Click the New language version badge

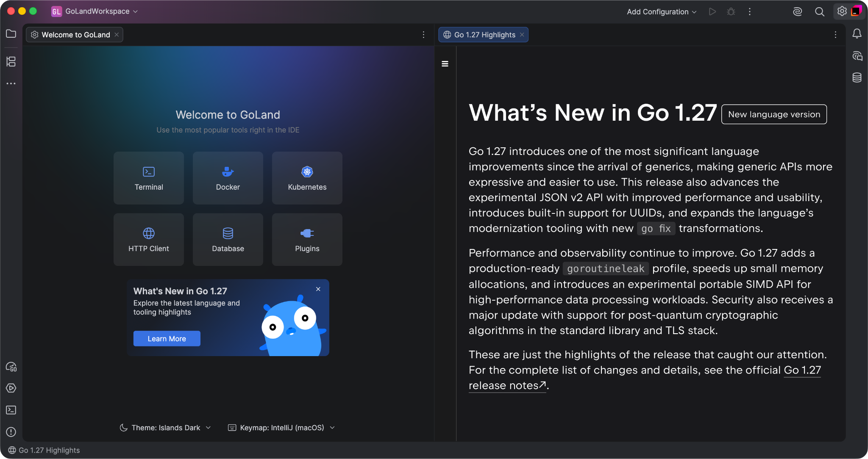tap(774, 114)
